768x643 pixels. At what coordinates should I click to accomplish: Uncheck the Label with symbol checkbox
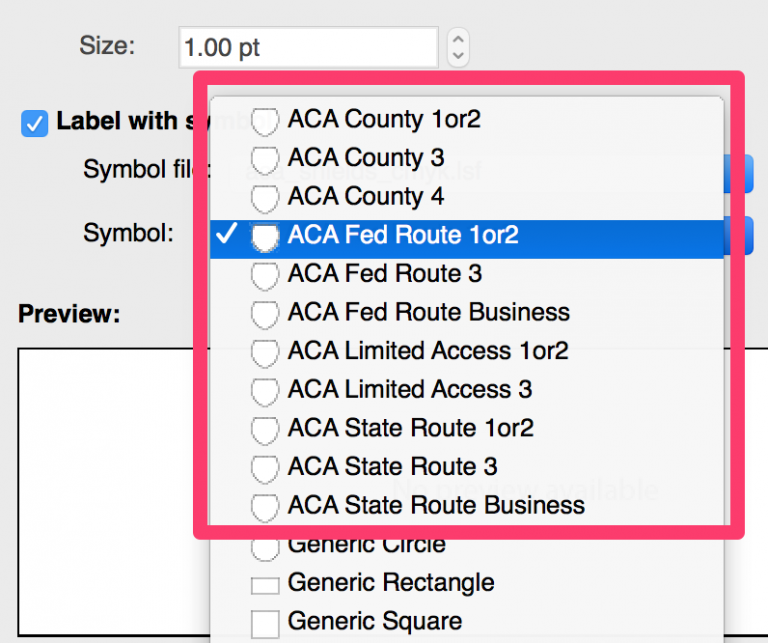(34, 123)
